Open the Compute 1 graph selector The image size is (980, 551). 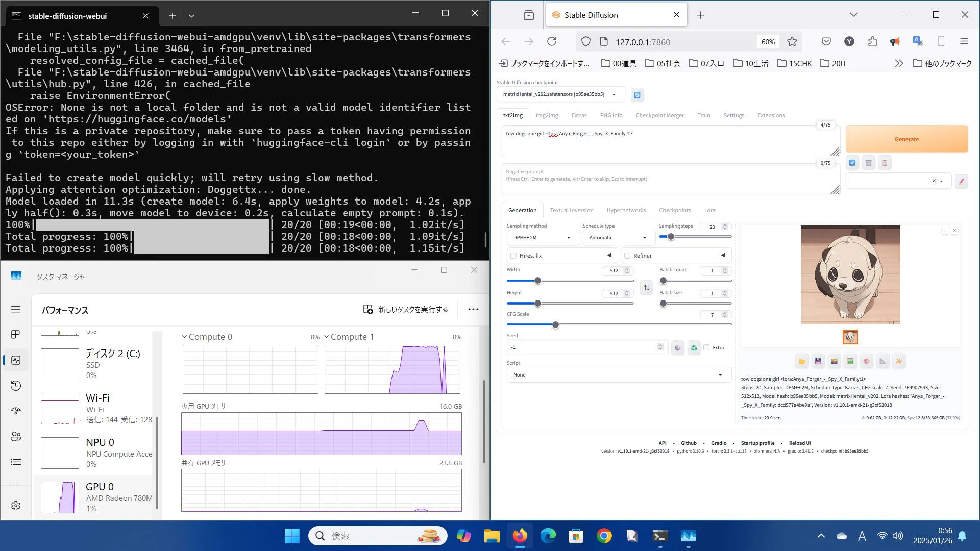pos(349,337)
